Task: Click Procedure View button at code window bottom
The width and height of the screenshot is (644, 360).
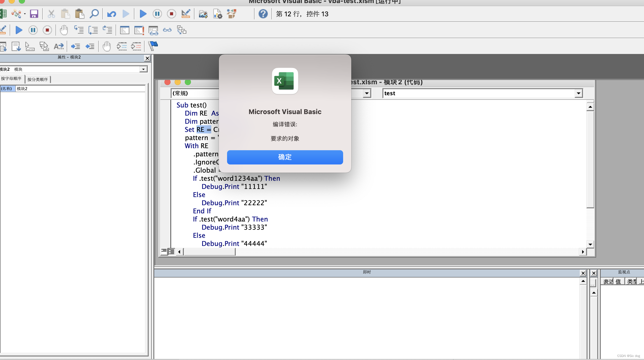Action: pyautogui.click(x=164, y=252)
